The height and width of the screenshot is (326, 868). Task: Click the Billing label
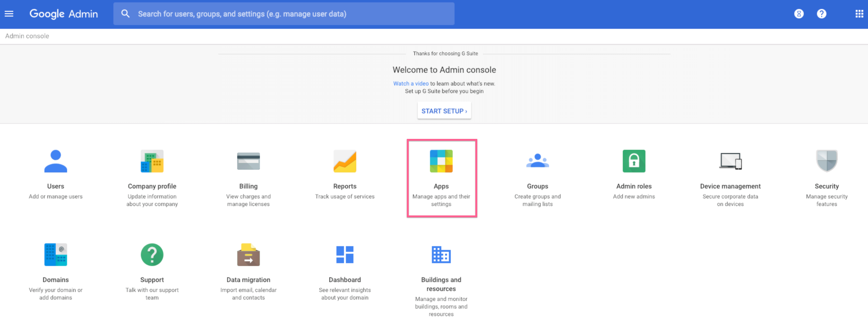tap(249, 186)
